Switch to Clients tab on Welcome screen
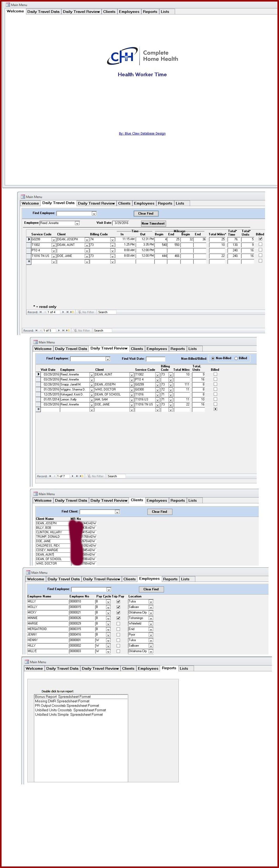 click(x=109, y=12)
